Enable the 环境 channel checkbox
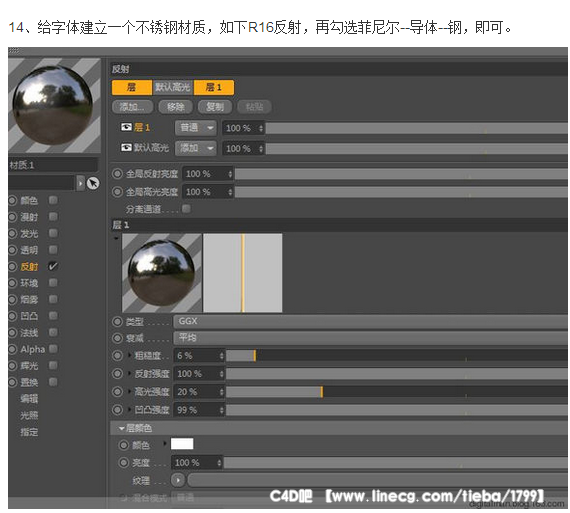Image resolution: width=570 pixels, height=513 pixels. pyautogui.click(x=53, y=282)
